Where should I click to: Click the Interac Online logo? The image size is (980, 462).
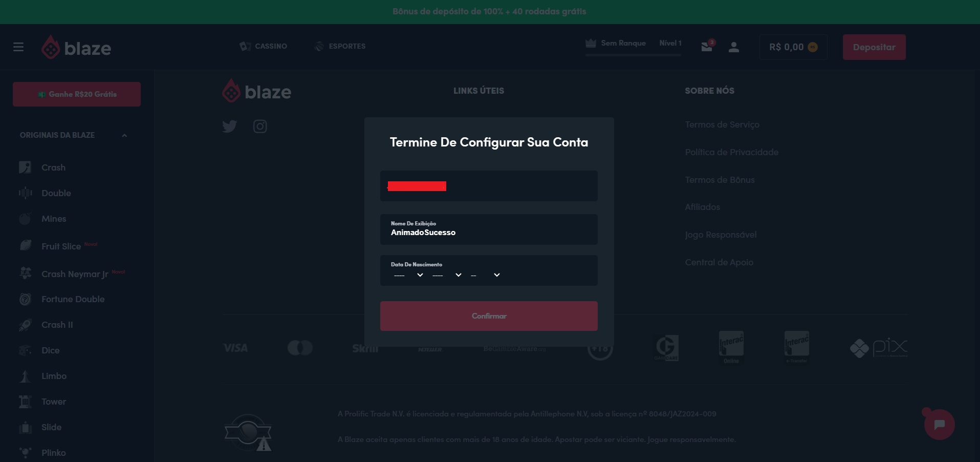click(x=731, y=347)
